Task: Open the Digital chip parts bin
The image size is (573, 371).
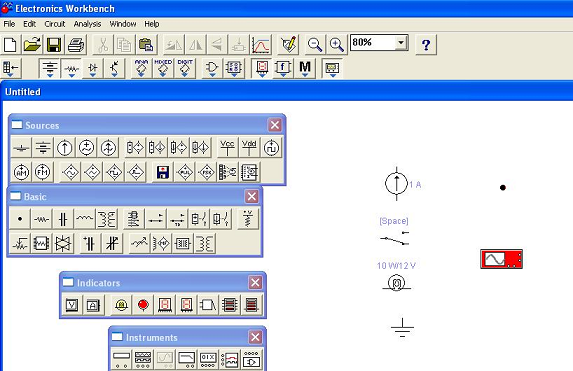Action: click(x=234, y=68)
